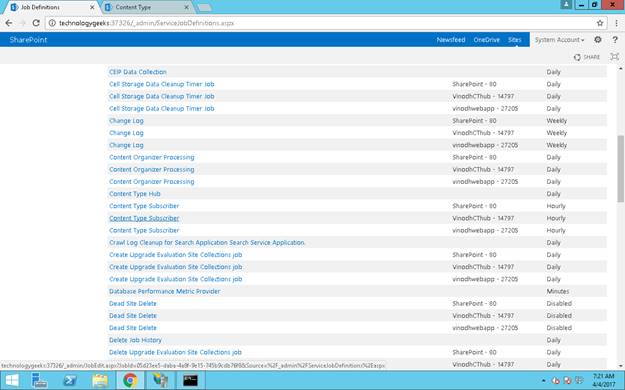Click the scrollbar up arrow
The image size is (625, 390).
tap(621, 69)
